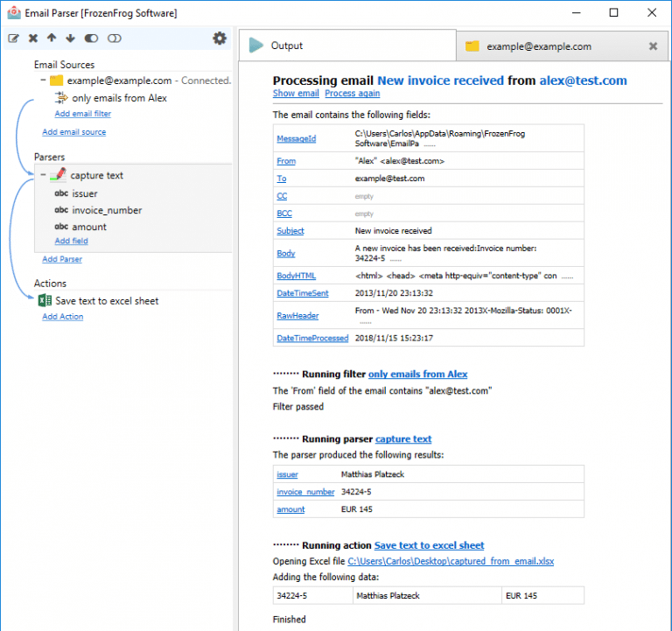Toggle the outlined disable switch in toolbar
The width and height of the screenshot is (672, 631).
click(114, 39)
